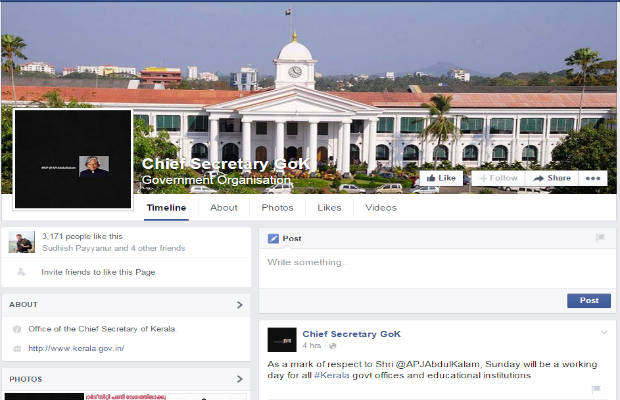The width and height of the screenshot is (620, 400).
Task: Go to the Likes tab
Action: pyautogui.click(x=329, y=208)
